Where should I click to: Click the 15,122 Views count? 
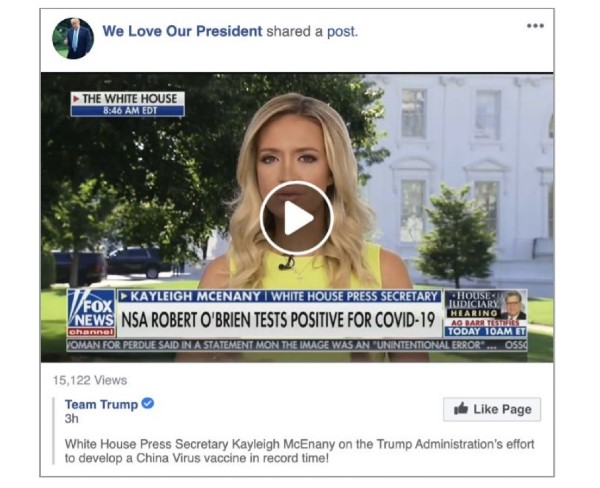pyautogui.click(x=90, y=380)
